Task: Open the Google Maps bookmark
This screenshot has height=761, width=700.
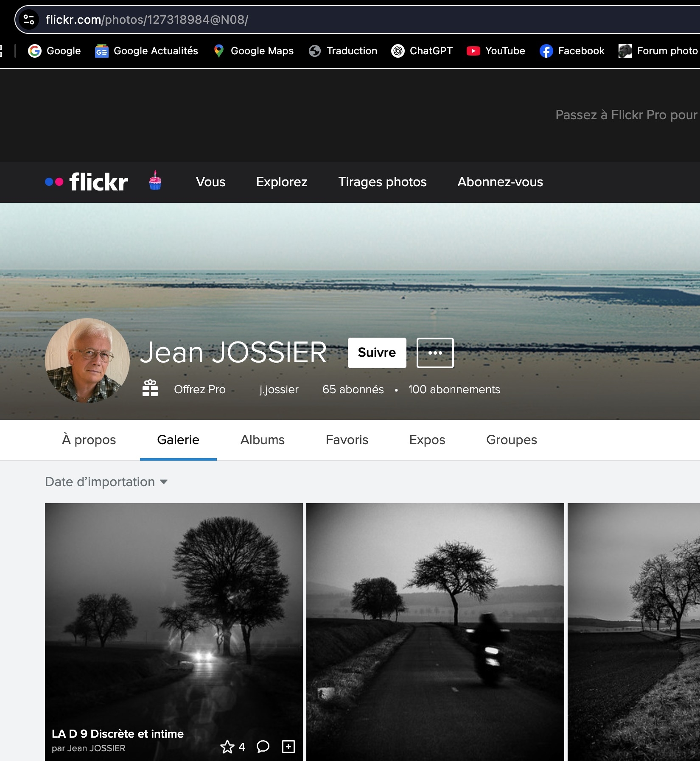Action: pos(254,51)
